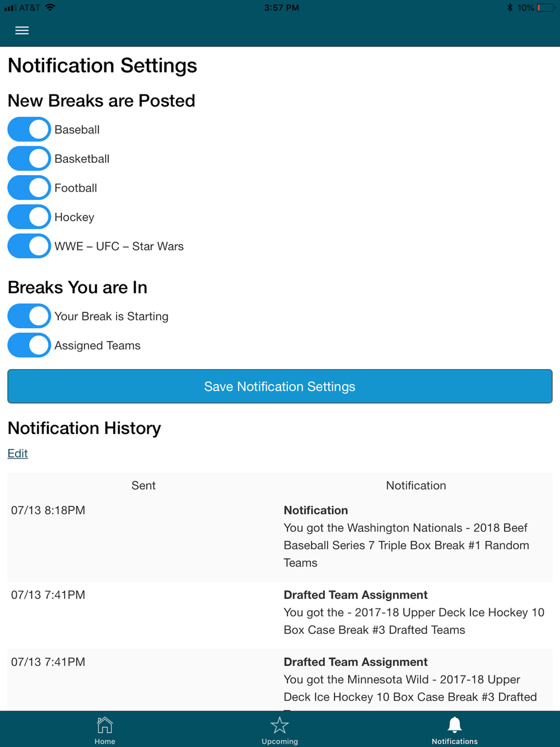Image resolution: width=560 pixels, height=747 pixels.
Task: Save Notification Settings
Action: click(279, 386)
